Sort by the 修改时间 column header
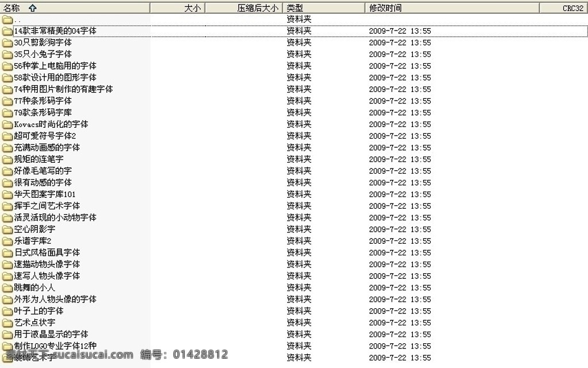The image size is (588, 368). point(452,8)
